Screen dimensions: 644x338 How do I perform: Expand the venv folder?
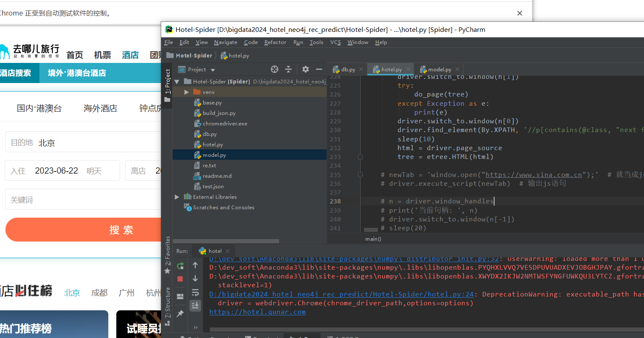click(x=186, y=92)
